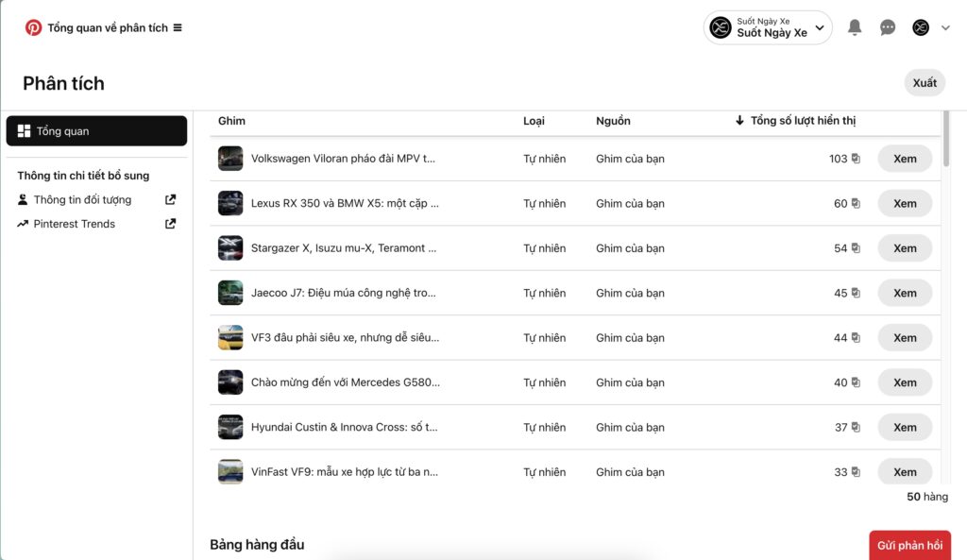Viewport: 967px width, 560px height.
Task: Click copy icon beside 44 impressions
Action: 856,337
